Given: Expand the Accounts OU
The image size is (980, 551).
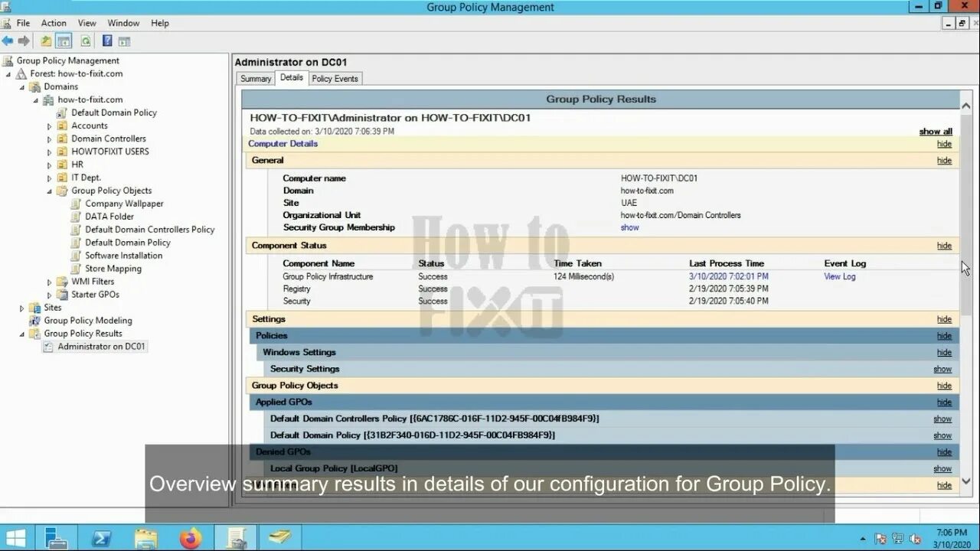Looking at the screenshot, I should coord(50,126).
